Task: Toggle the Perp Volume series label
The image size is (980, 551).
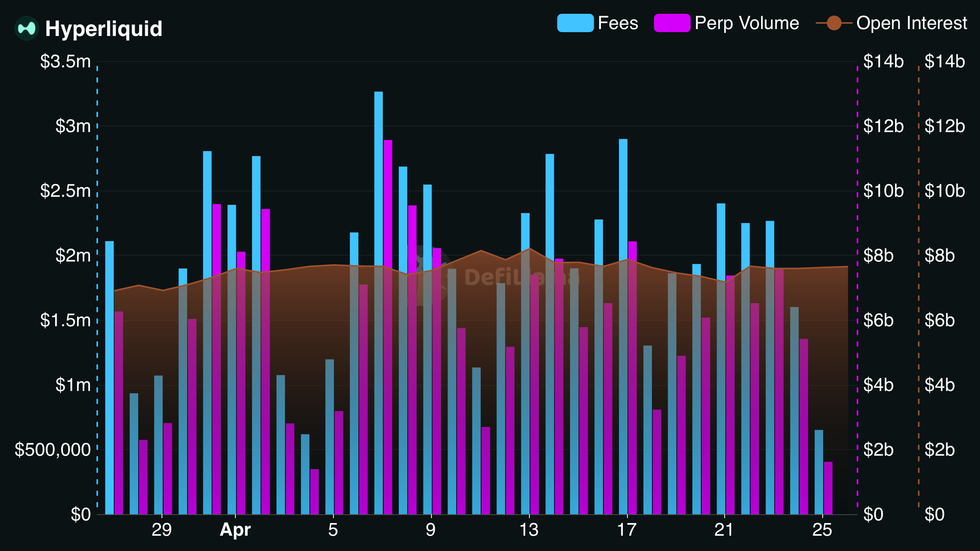Action: [746, 23]
